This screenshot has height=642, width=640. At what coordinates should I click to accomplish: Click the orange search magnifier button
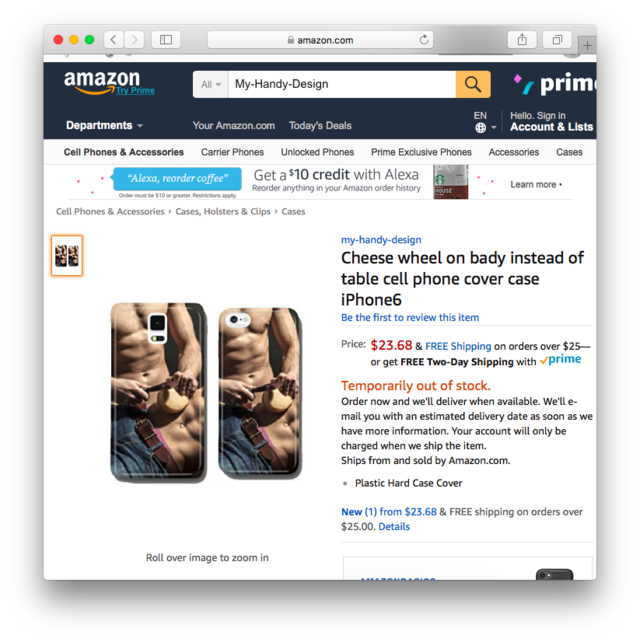473,84
